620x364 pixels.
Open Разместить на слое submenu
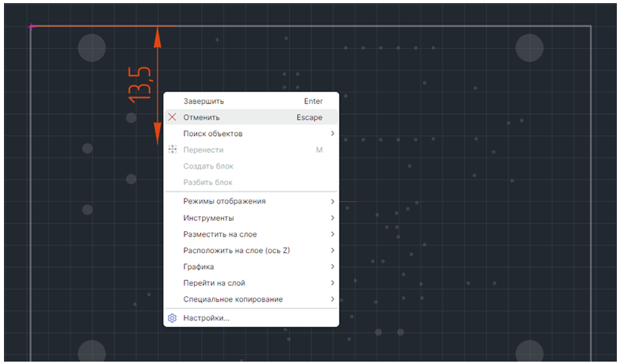click(251, 234)
